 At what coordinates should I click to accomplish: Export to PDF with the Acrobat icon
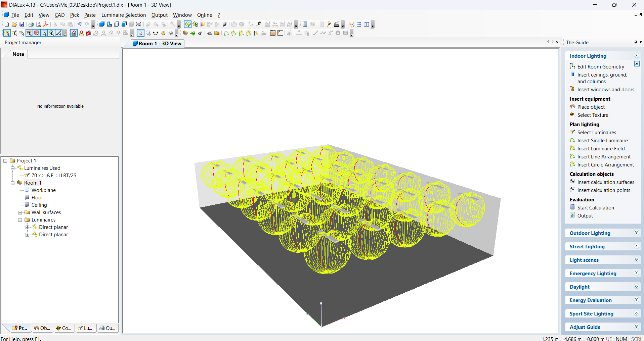[x=46, y=24]
